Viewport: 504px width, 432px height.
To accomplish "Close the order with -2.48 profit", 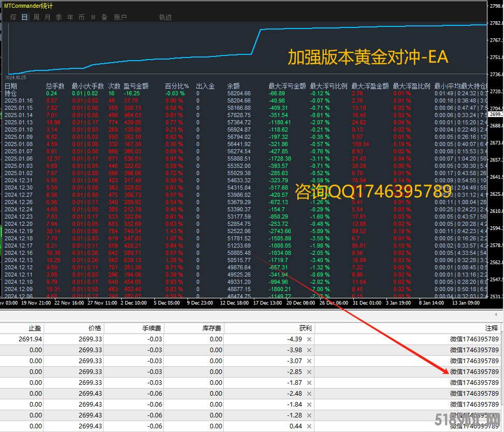I will tap(309, 394).
